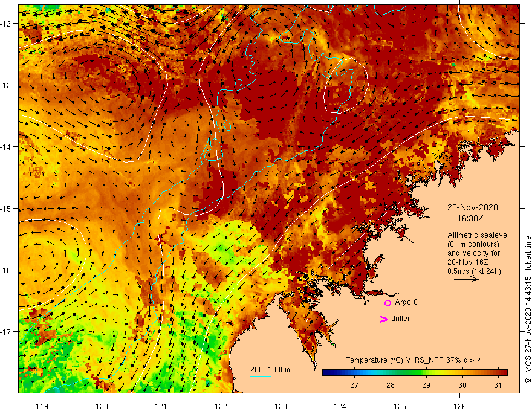Click the IMOS copyright timestamp text
Viewport: 532px width, 411px height.
point(528,310)
